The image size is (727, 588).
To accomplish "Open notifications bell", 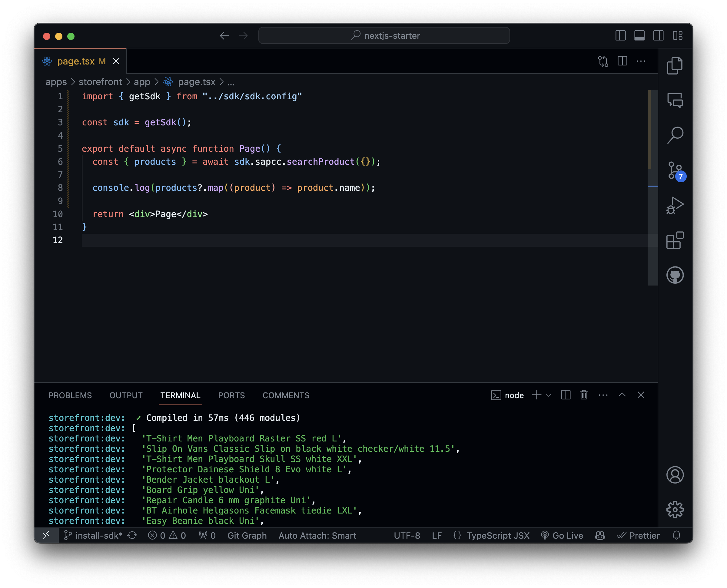I will (676, 536).
